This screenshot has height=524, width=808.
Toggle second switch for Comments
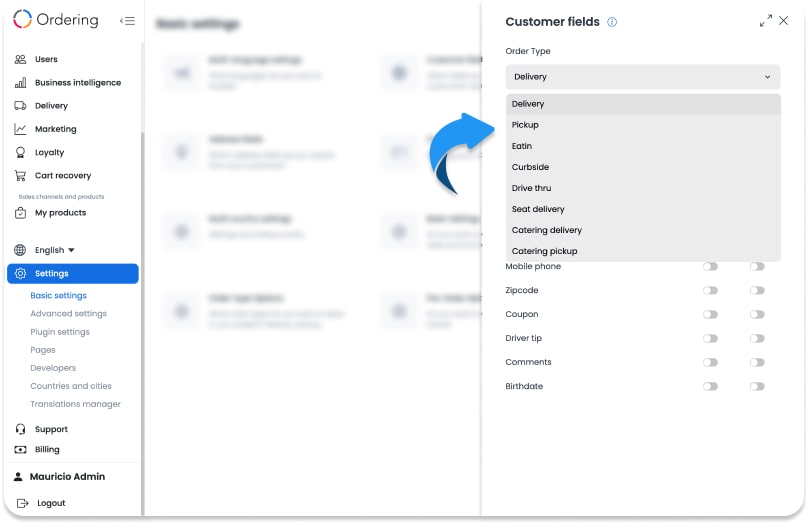tap(757, 362)
